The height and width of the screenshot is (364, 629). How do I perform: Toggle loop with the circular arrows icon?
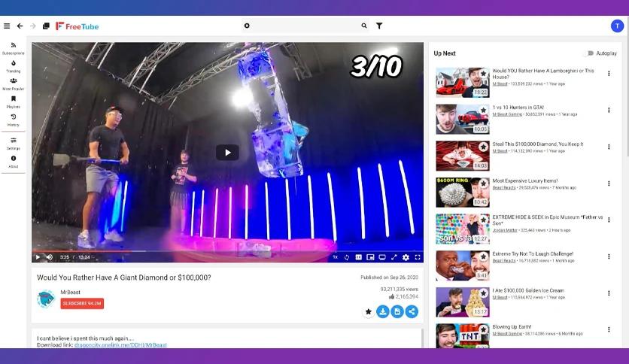point(347,257)
